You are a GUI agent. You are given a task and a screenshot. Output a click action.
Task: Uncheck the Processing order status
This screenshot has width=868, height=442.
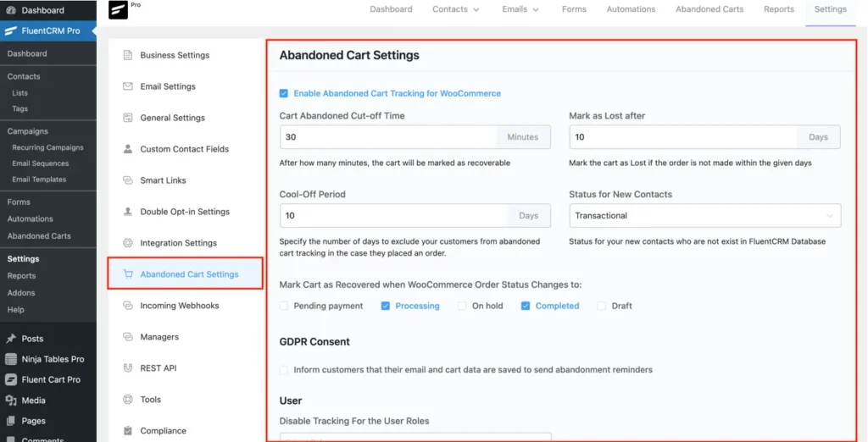pyautogui.click(x=386, y=306)
